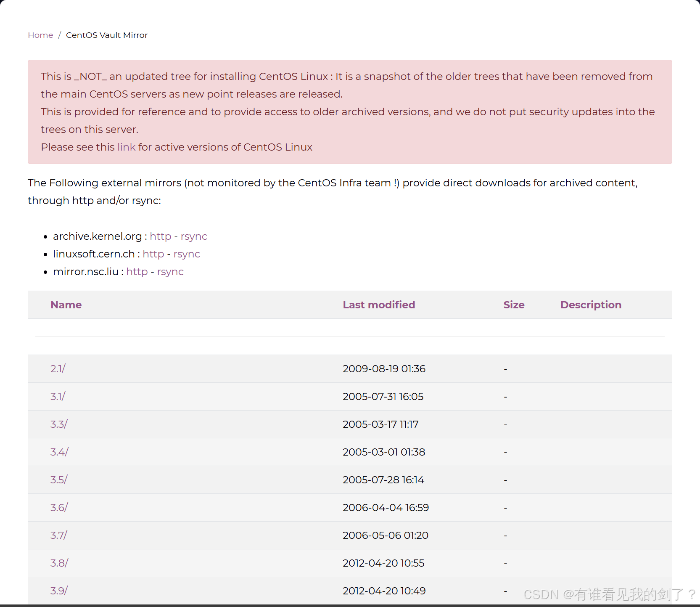The height and width of the screenshot is (607, 700).
Task: Open the 3.7/ directory
Action: click(59, 535)
